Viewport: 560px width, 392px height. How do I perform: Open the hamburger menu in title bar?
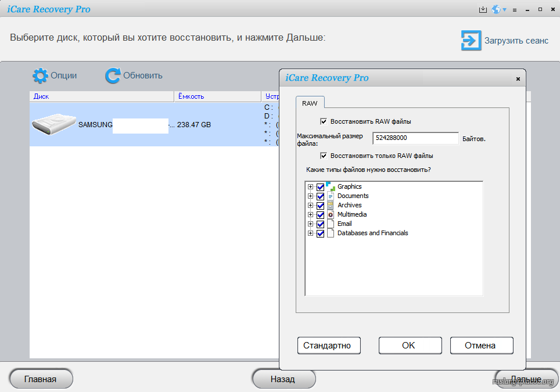coord(514,10)
